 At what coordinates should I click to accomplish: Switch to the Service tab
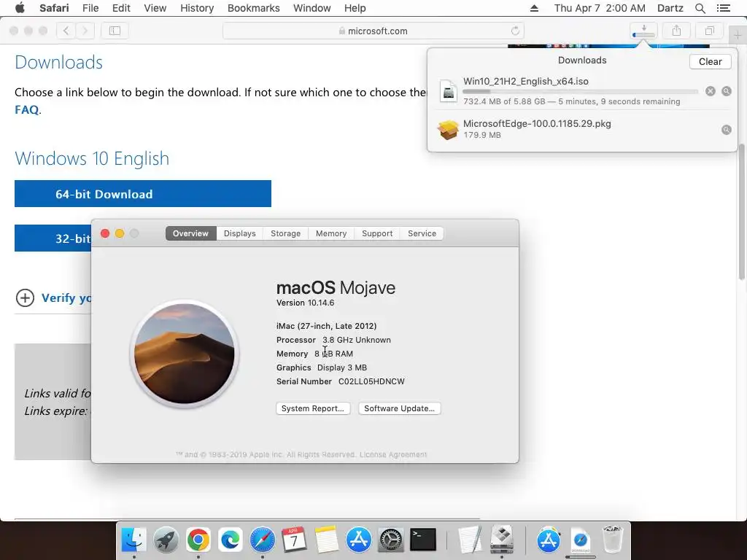422,233
